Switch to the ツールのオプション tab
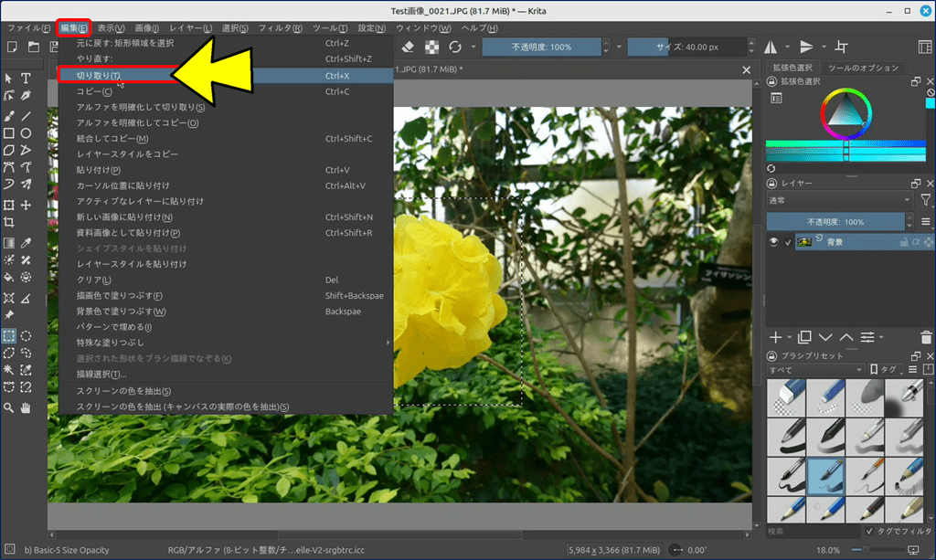936x560 pixels. click(x=863, y=68)
